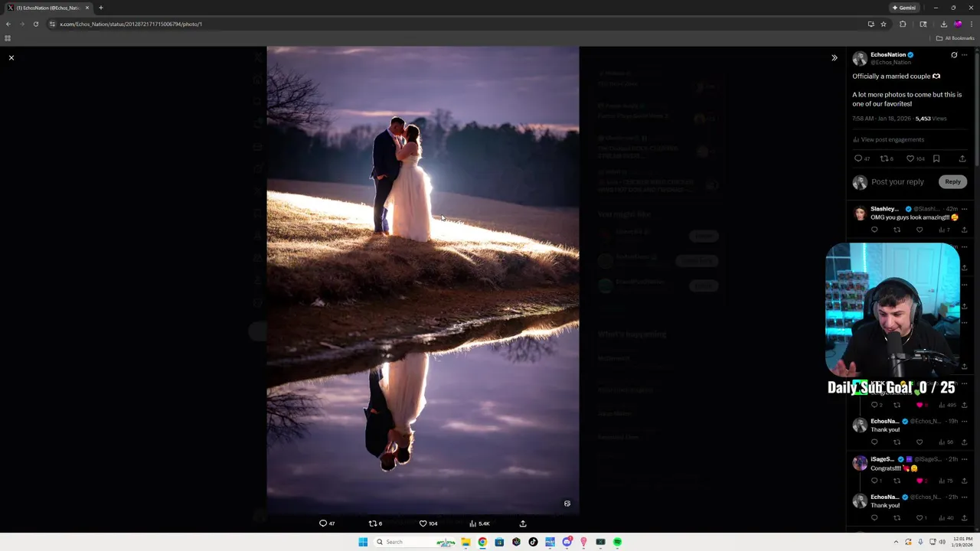This screenshot has width=980, height=551.
Task: Close the photo viewer with the X
Action: [11, 57]
